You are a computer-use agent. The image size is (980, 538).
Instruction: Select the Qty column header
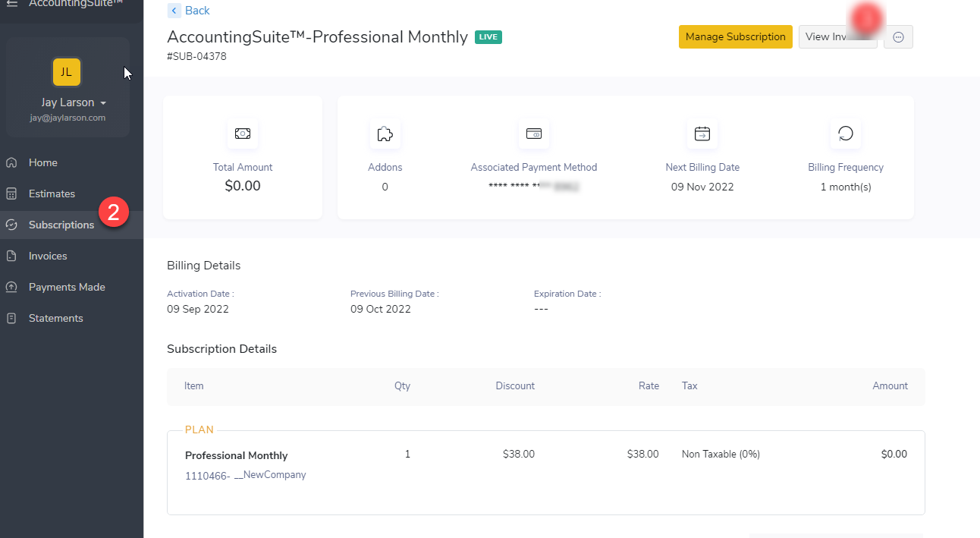tap(402, 385)
